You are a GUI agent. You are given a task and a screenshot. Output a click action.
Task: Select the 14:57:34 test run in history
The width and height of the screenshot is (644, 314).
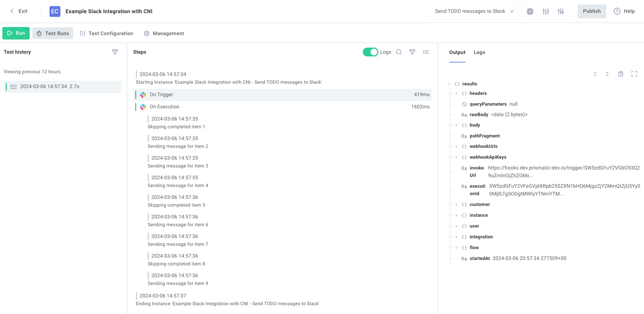(x=62, y=86)
